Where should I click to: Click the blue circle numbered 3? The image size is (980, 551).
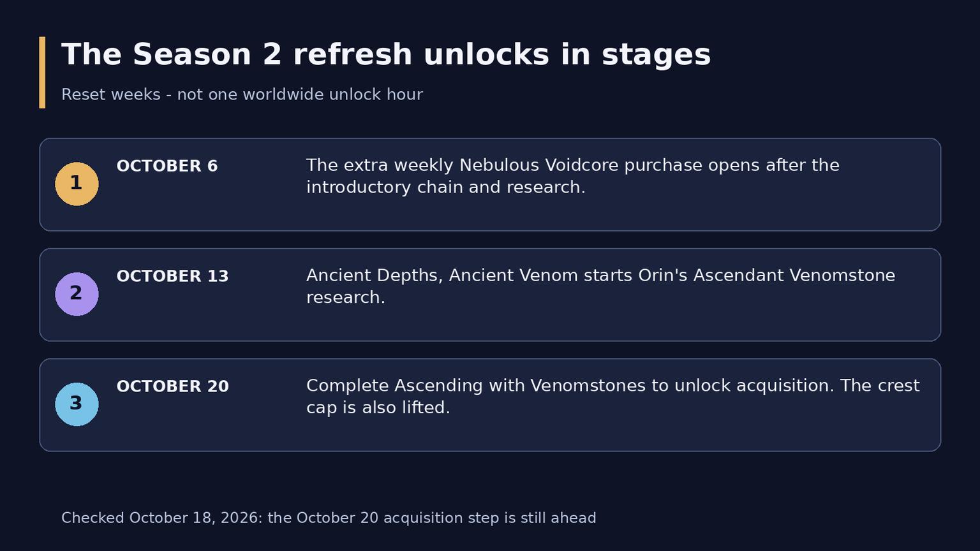(x=77, y=404)
